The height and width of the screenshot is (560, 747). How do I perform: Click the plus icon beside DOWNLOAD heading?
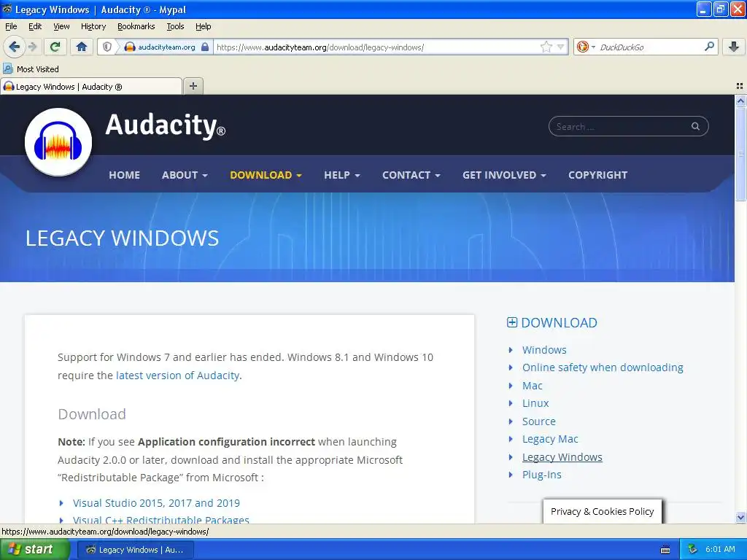coord(511,322)
